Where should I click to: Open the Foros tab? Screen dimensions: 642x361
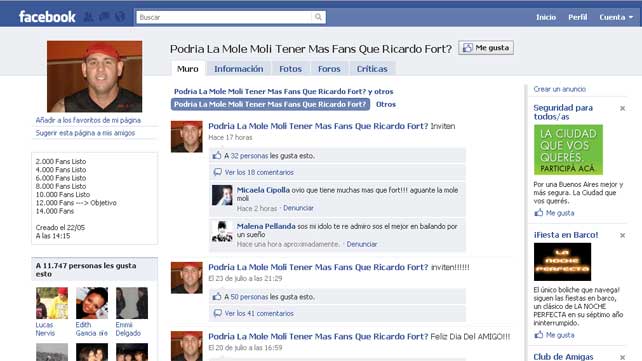pos(329,69)
